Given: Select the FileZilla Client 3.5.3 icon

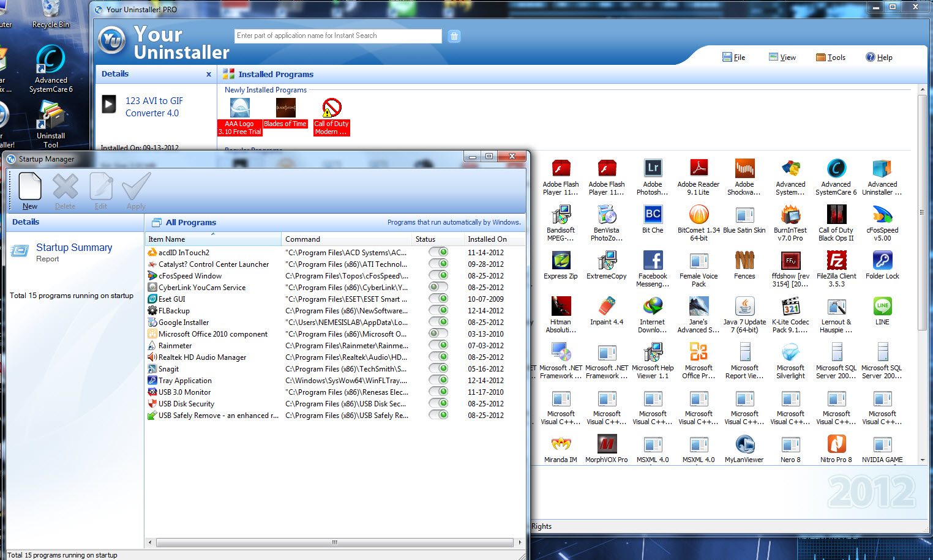Looking at the screenshot, I should click(836, 259).
